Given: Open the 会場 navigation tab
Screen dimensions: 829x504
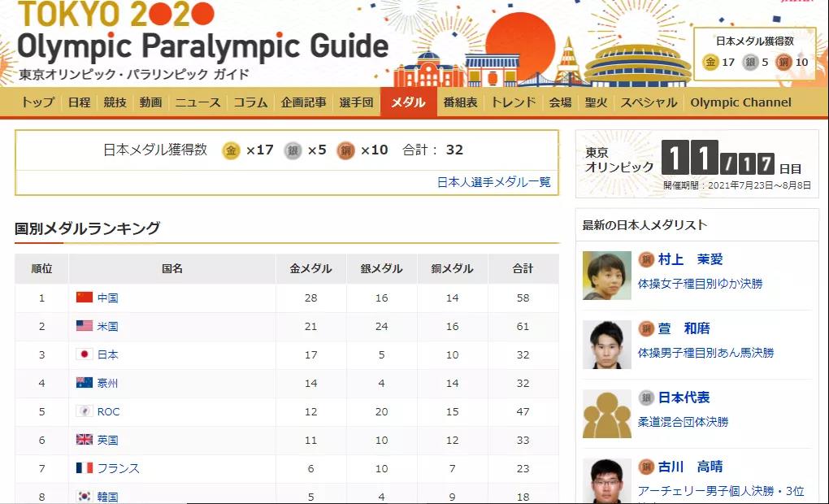Looking at the screenshot, I should (x=561, y=102).
